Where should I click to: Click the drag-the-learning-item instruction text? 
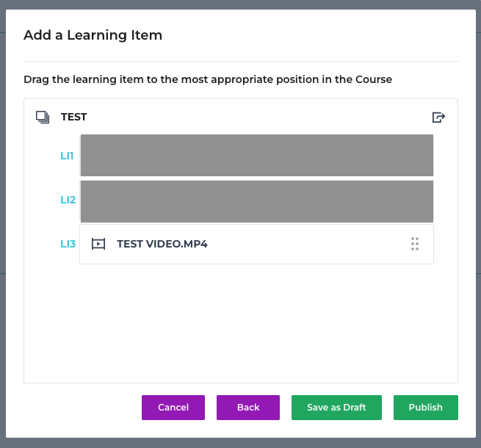tap(208, 79)
